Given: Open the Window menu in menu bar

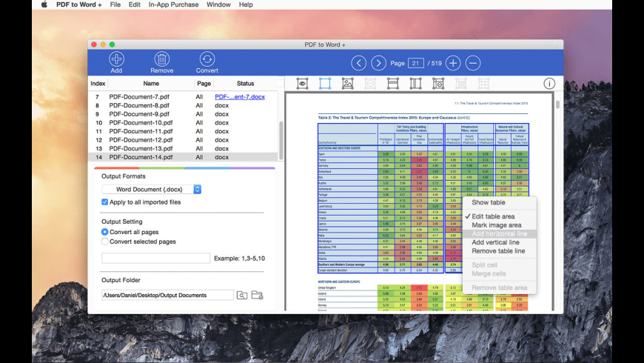Looking at the screenshot, I should click(218, 4).
